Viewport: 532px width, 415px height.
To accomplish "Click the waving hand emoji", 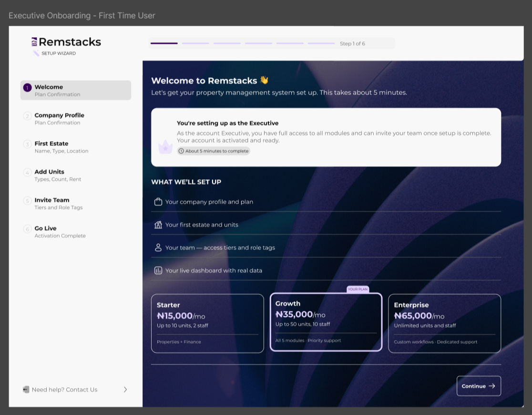I will click(x=264, y=80).
